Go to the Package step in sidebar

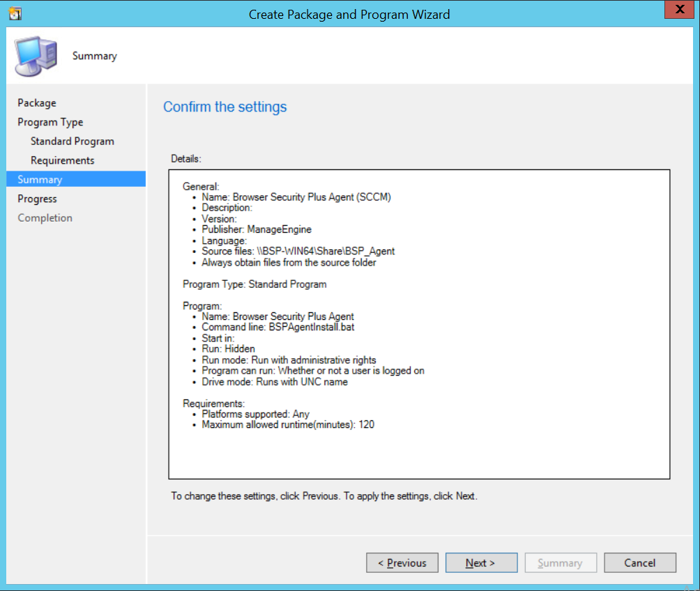tap(37, 102)
